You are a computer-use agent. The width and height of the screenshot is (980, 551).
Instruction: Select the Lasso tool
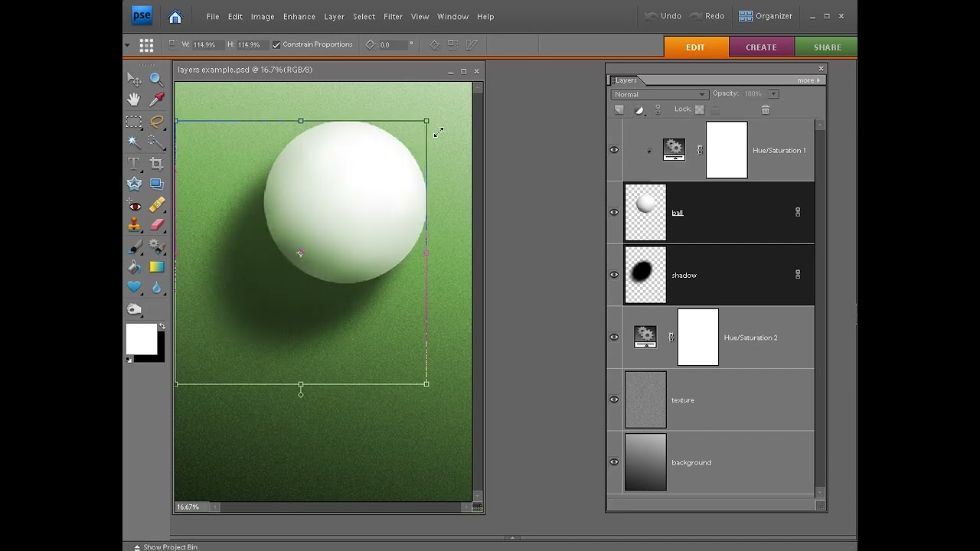coord(156,122)
